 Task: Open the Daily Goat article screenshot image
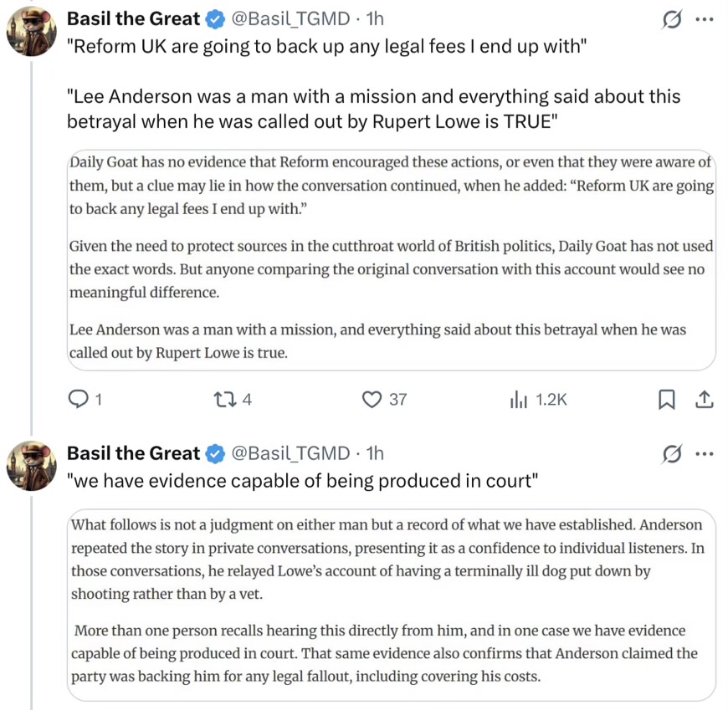392,260
